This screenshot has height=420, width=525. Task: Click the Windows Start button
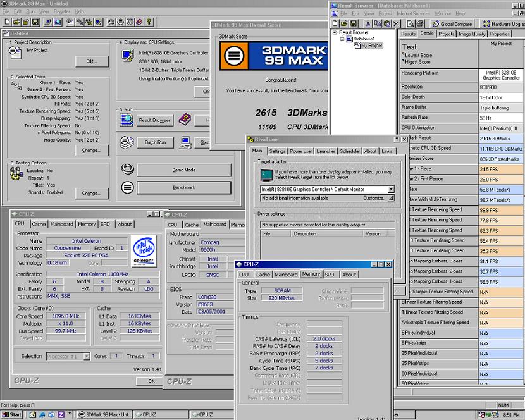coord(12,415)
